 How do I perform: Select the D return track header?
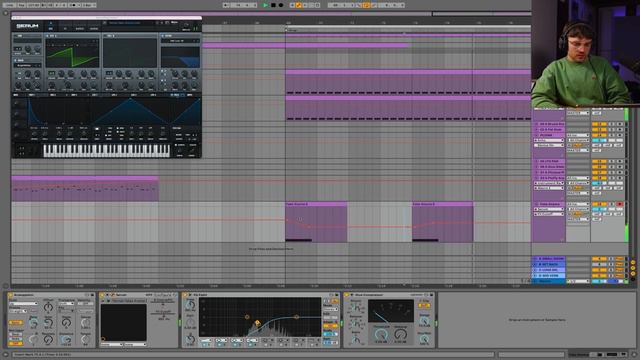tap(549, 276)
